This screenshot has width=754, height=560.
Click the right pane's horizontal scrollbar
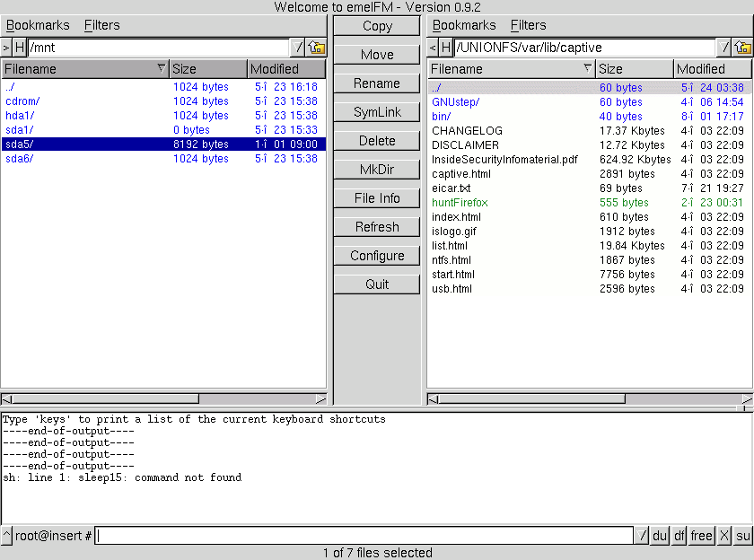click(531, 398)
